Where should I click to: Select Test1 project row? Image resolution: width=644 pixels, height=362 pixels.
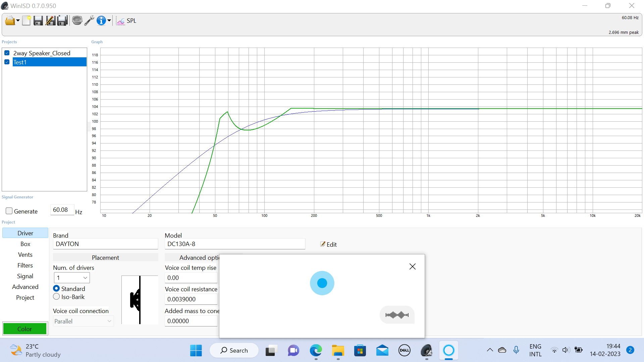(50, 62)
